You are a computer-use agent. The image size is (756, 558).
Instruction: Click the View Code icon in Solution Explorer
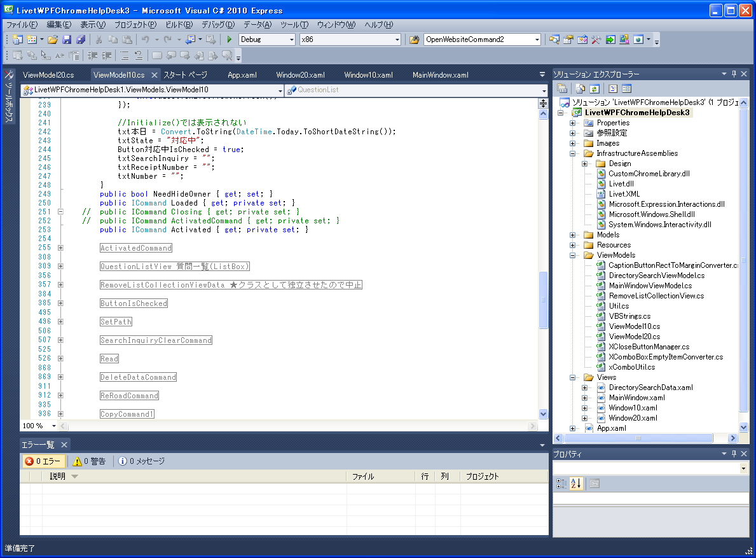[x=613, y=88]
